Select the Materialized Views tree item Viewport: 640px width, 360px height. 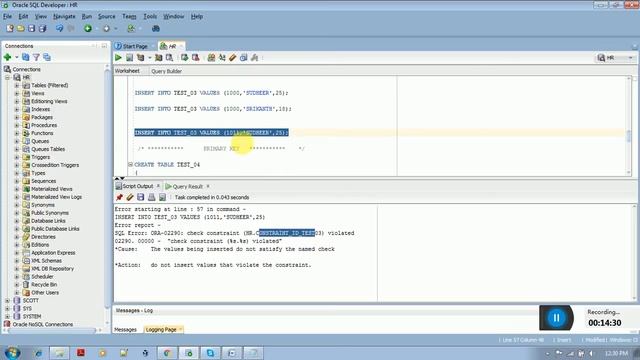[x=51, y=189]
